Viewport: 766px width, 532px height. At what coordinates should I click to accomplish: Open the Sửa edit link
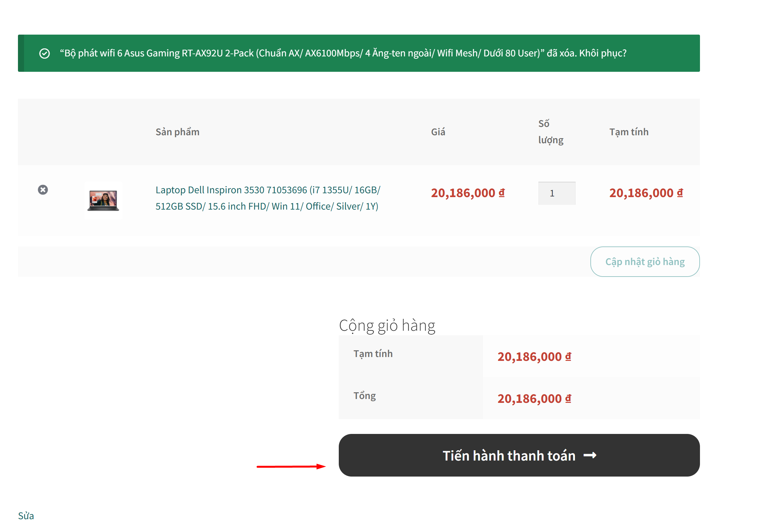(x=26, y=516)
